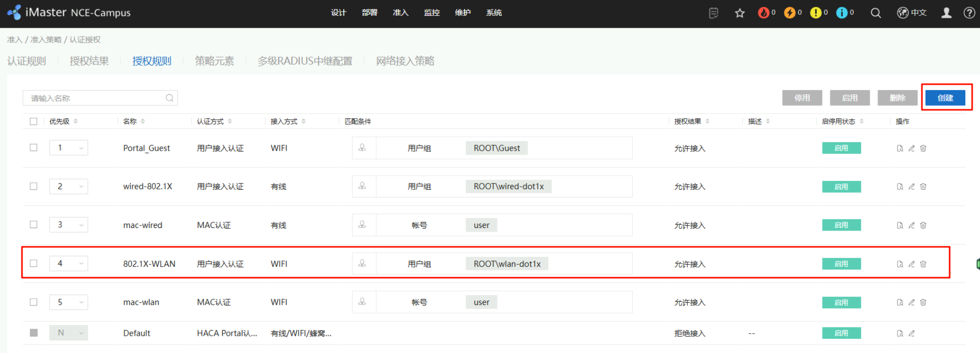Click the 启用 status badge for mac-wlan
This screenshot has width=980, height=353.
point(841,302)
